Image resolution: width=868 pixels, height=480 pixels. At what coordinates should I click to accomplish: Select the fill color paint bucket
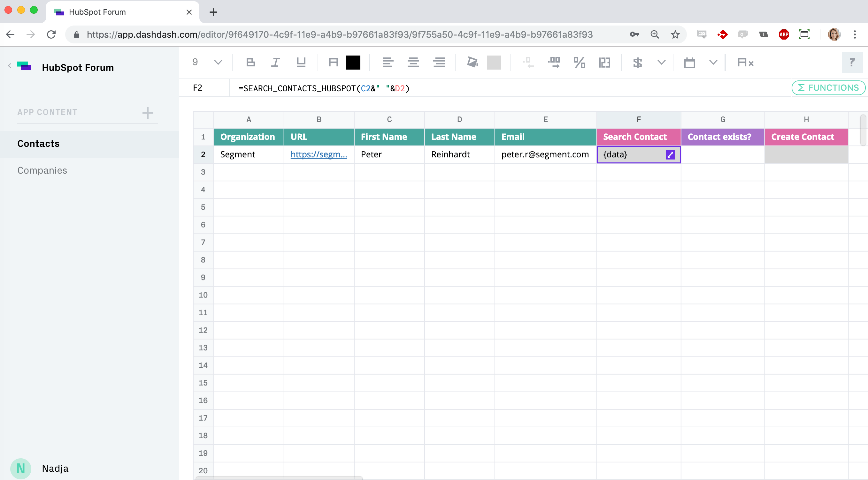[472, 62]
